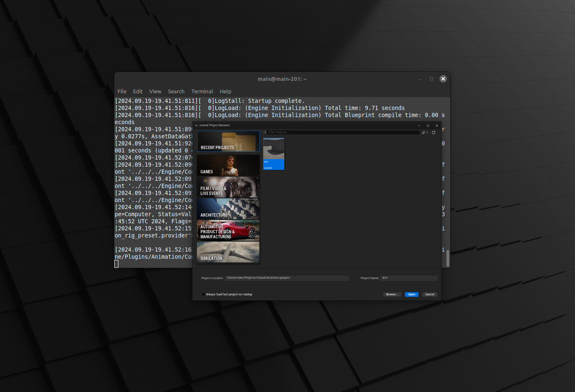Click the 'main@main-201: ~' terminal title
This screenshot has width=575, height=392.
(282, 79)
